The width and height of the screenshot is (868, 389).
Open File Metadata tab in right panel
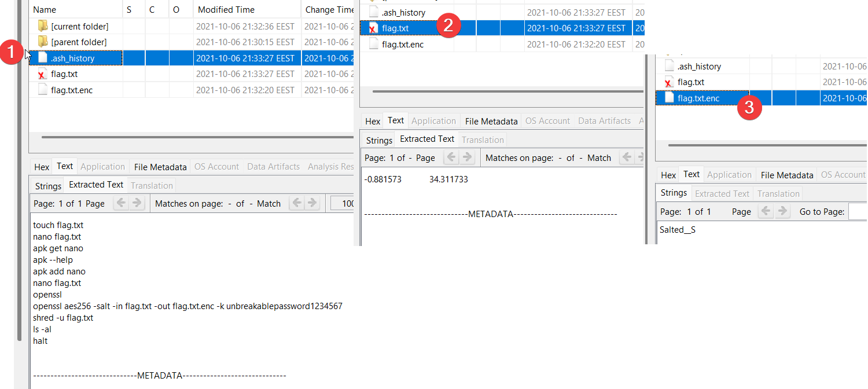click(787, 175)
